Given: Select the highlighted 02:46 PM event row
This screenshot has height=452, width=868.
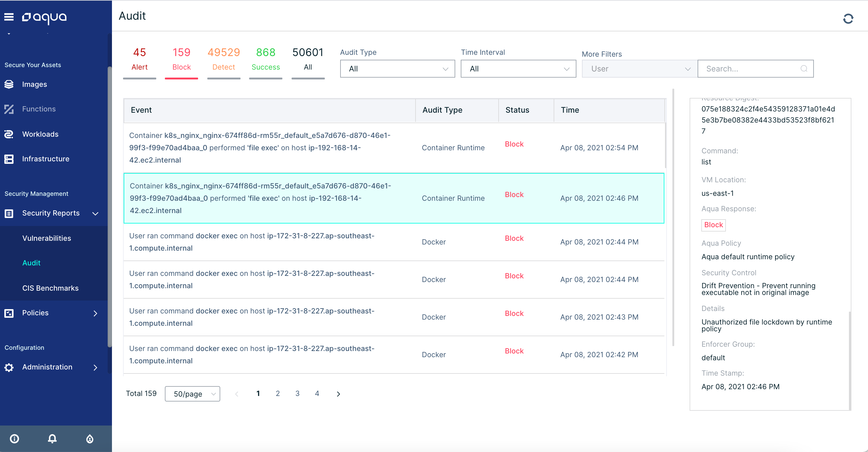Looking at the screenshot, I should [x=394, y=198].
